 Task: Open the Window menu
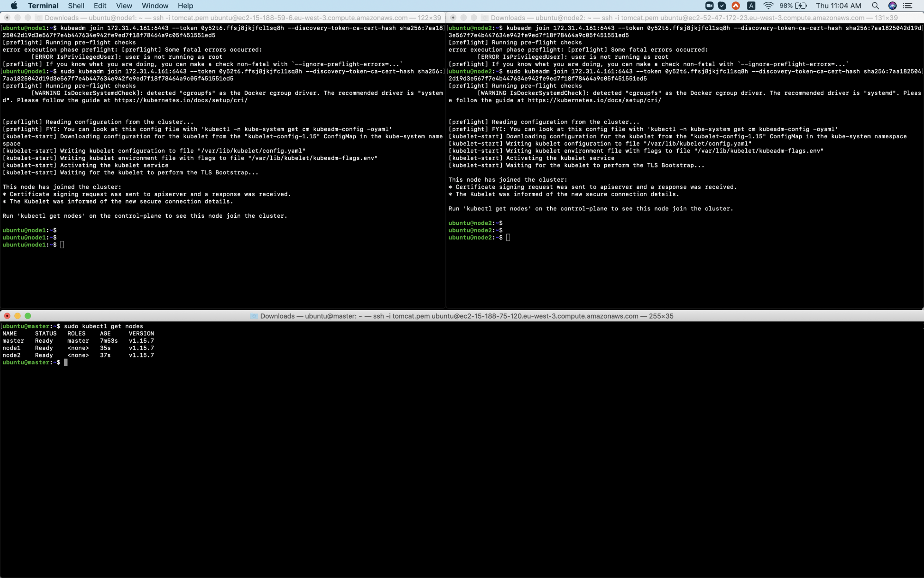[x=155, y=6]
